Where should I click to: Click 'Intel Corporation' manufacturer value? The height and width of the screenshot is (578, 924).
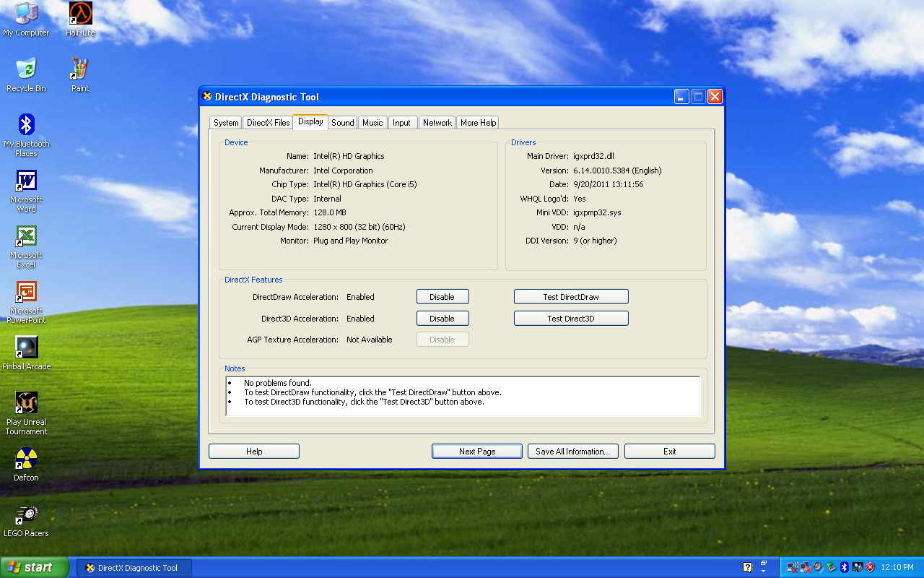(x=344, y=171)
